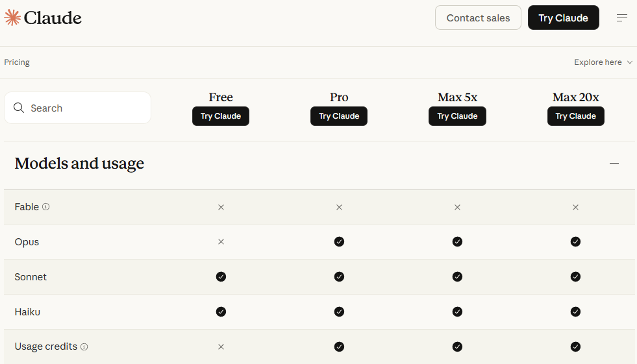Expand the Explore here dropdown
Image resolution: width=637 pixels, height=364 pixels.
click(603, 62)
